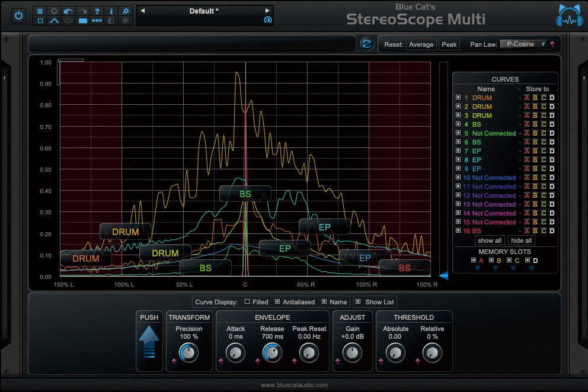This screenshot has width=588, height=392.
Task: Toggle visibility of curve 2 DRUM
Action: tap(458, 106)
